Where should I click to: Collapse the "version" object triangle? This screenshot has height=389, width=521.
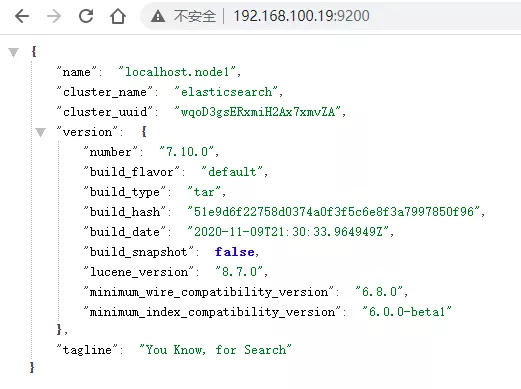pyautogui.click(x=40, y=132)
